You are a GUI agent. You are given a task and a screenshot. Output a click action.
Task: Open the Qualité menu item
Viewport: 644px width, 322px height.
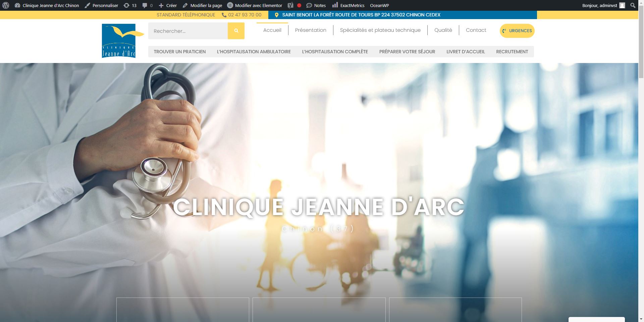[x=443, y=30]
